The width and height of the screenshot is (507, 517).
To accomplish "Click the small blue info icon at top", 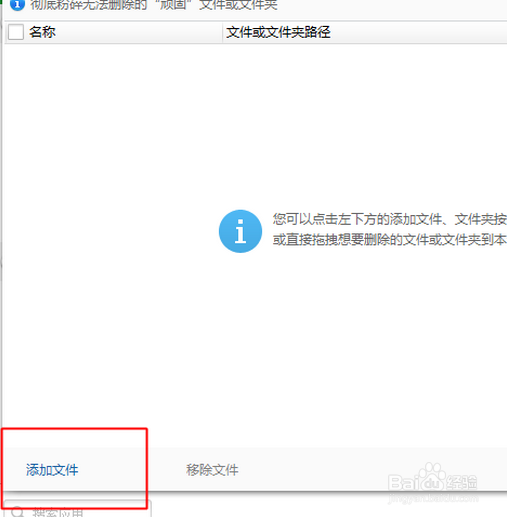I will point(17,5).
